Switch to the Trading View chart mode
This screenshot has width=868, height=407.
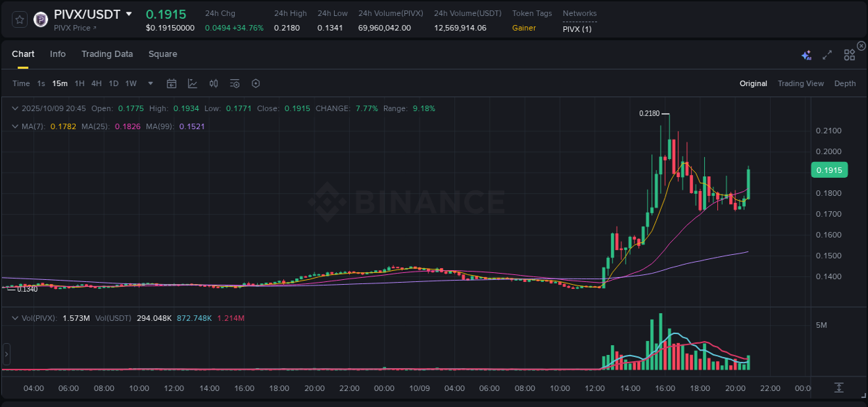[x=801, y=83]
